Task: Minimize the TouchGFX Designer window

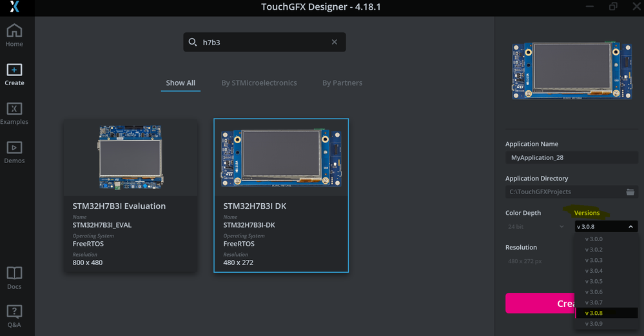Action: [x=590, y=6]
